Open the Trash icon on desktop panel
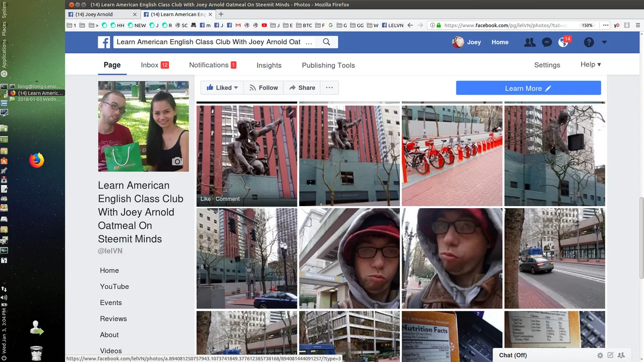644x362 pixels. click(x=36, y=353)
